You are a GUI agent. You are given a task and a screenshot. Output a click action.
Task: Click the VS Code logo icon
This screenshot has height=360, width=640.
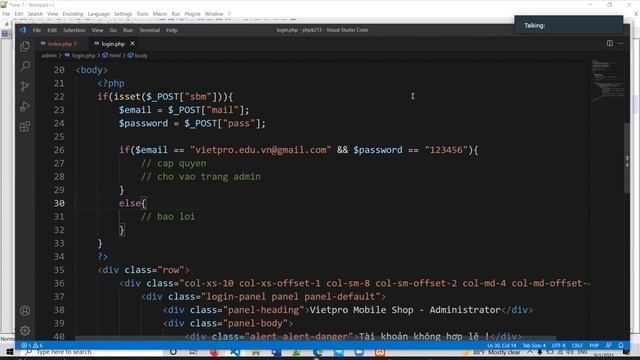pyautogui.click(x=22, y=30)
